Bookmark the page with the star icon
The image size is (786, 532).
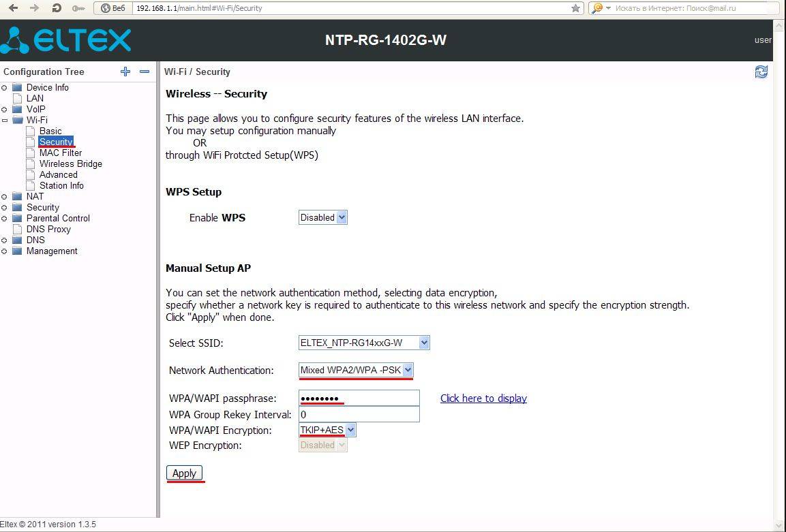[576, 8]
